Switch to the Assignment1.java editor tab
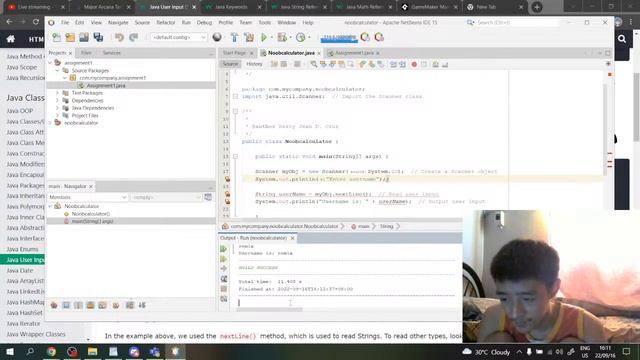Screen dimensions: 640x360 pyautogui.click(x=353, y=53)
